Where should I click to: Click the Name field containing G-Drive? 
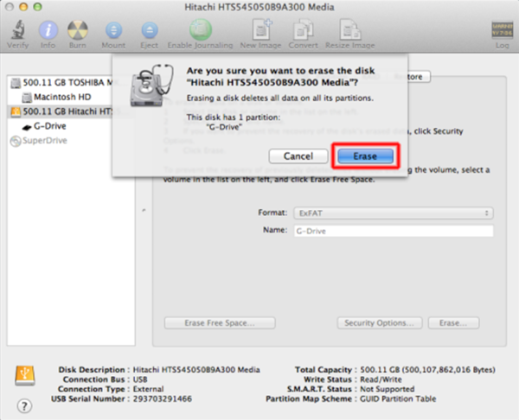[394, 231]
